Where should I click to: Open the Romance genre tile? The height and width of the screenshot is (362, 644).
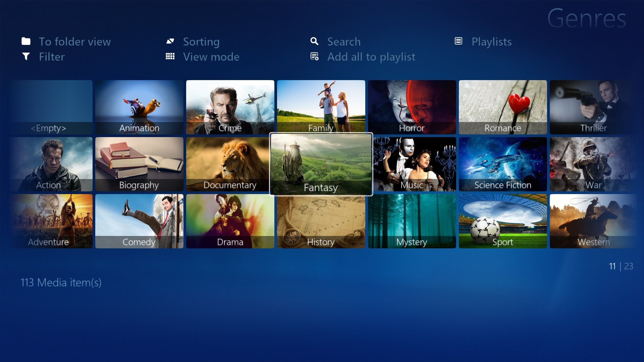503,107
